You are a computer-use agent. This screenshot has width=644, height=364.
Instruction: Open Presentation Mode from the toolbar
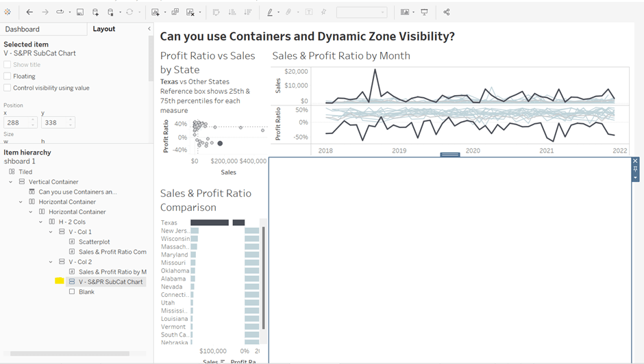click(425, 12)
